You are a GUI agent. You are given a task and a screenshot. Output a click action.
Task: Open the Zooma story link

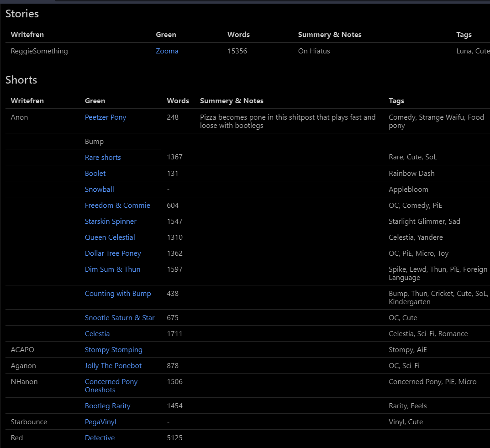tap(167, 51)
